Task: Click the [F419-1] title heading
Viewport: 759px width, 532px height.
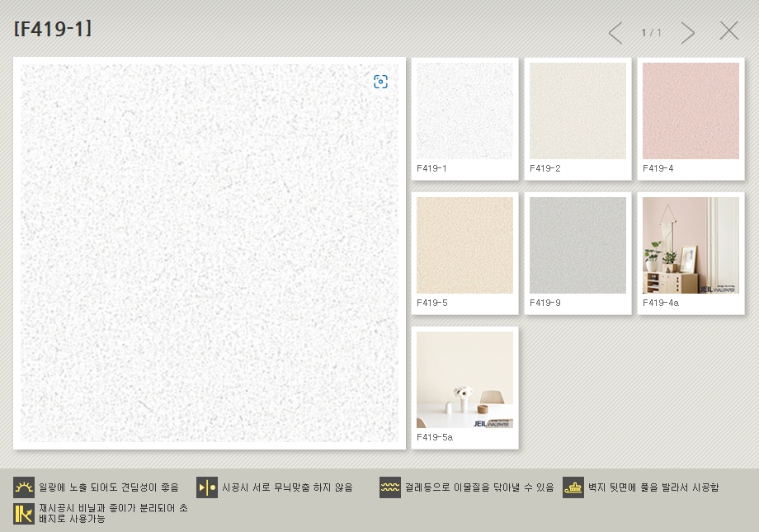Action: point(53,29)
